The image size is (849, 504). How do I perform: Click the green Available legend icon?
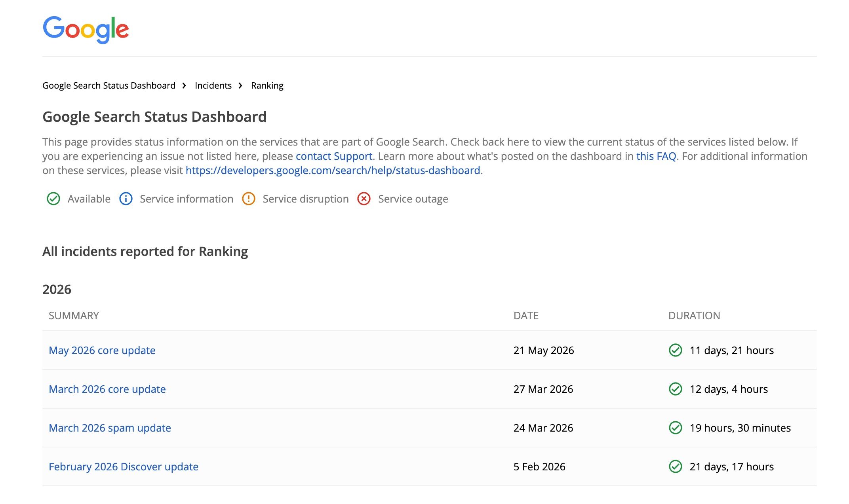(53, 199)
